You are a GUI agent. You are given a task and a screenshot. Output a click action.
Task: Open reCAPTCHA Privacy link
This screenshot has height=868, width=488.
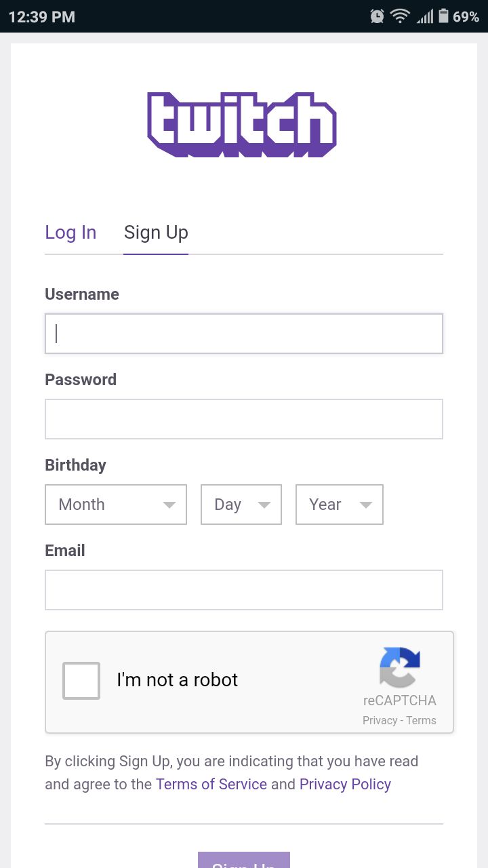pos(380,720)
